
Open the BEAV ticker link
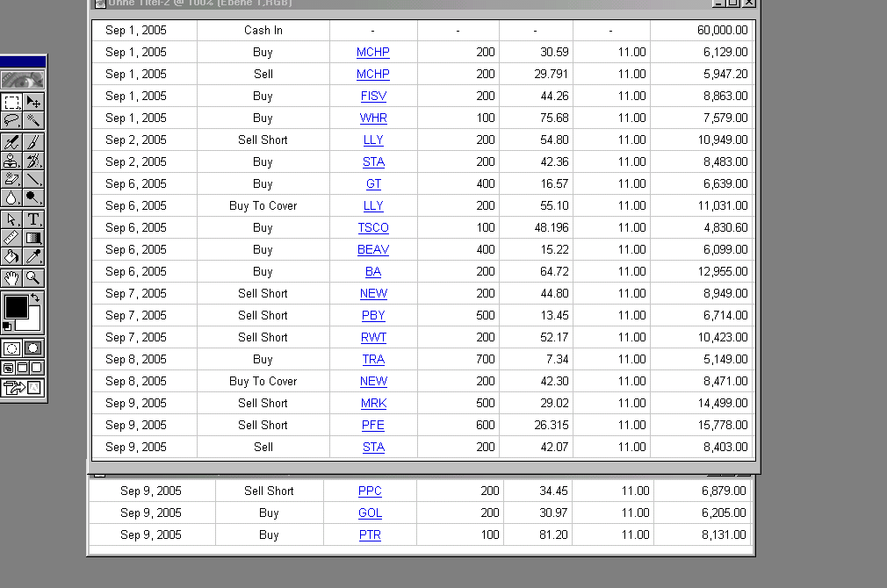[x=373, y=250]
